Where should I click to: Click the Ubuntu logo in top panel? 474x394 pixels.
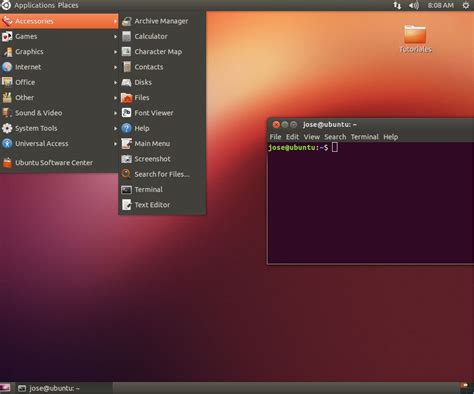pyautogui.click(x=6, y=5)
